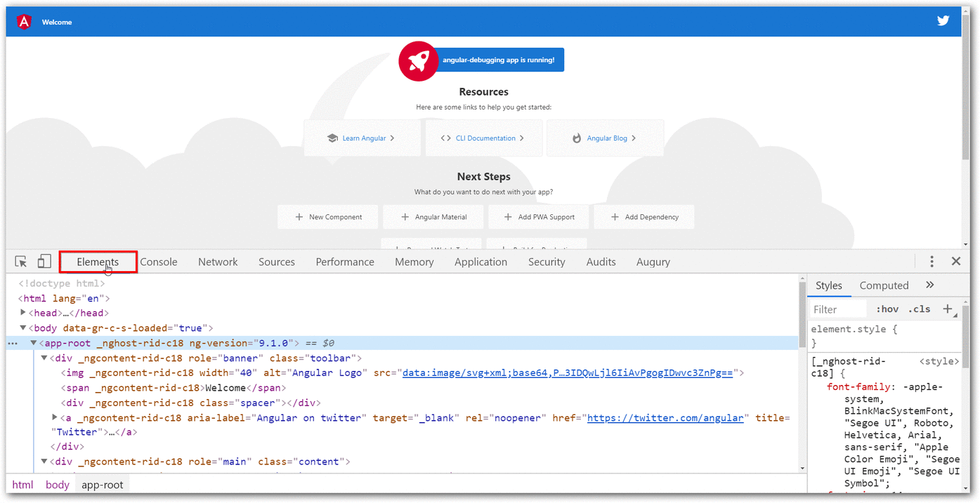Click the New Component button
Viewport: 980px width, 503px height.
[327, 216]
